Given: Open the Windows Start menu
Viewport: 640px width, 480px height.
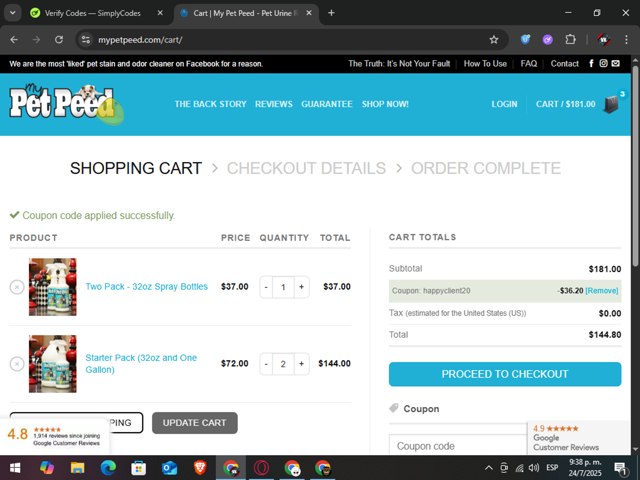Looking at the screenshot, I should tap(15, 468).
